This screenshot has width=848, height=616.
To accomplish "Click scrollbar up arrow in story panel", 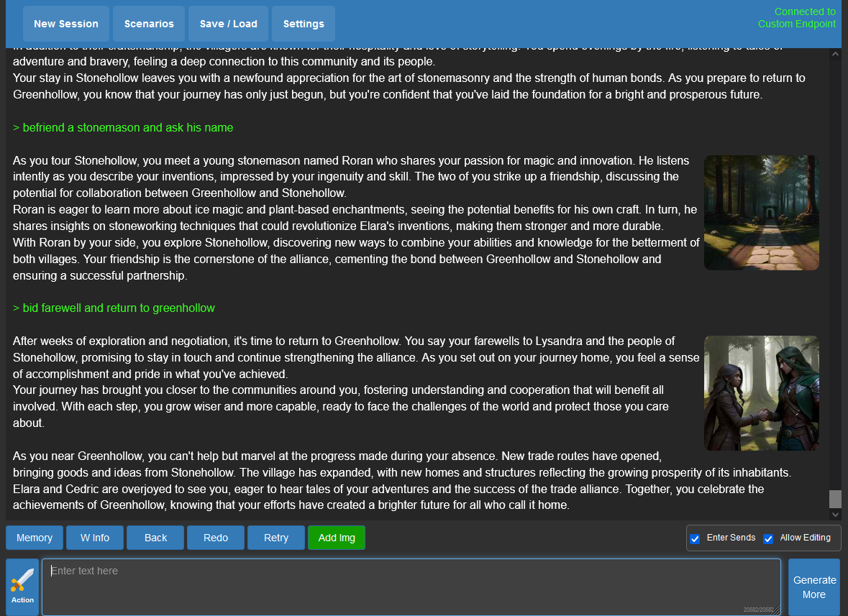I will click(835, 54).
